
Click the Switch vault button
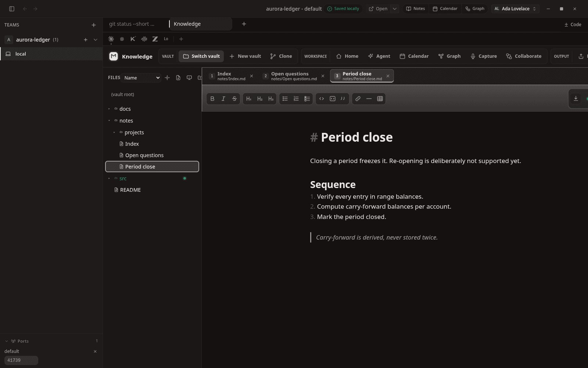[x=201, y=56]
